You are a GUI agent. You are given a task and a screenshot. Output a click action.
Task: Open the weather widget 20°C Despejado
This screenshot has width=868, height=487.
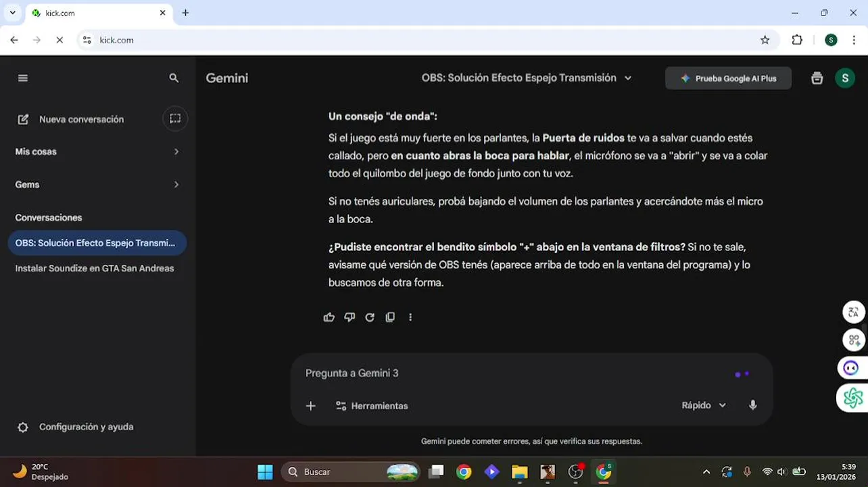coord(41,471)
